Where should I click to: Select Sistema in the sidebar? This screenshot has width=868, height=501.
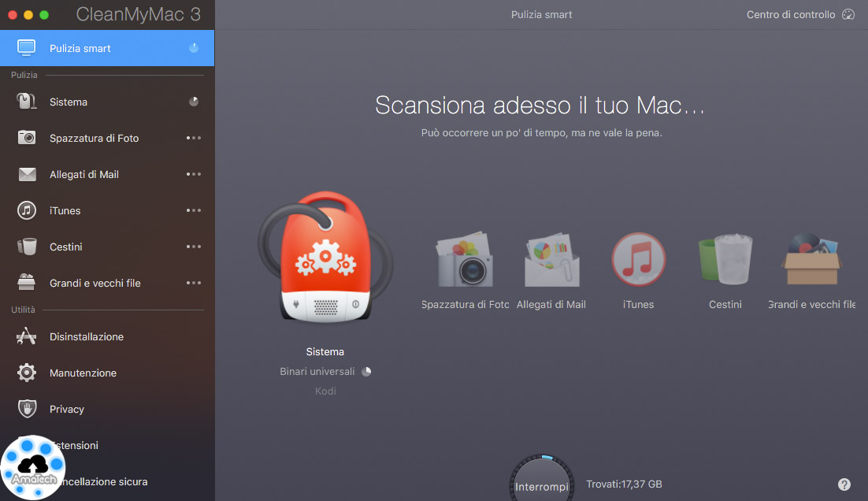[69, 102]
